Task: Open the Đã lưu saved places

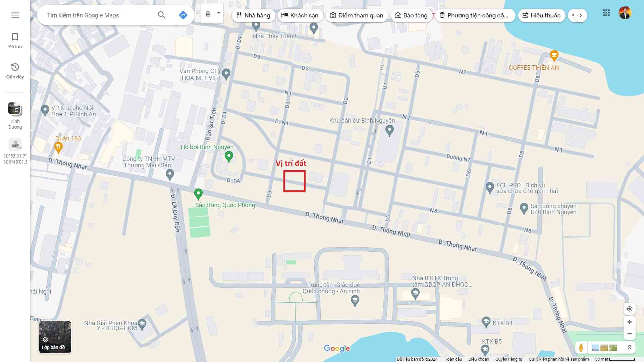Action: (15, 41)
